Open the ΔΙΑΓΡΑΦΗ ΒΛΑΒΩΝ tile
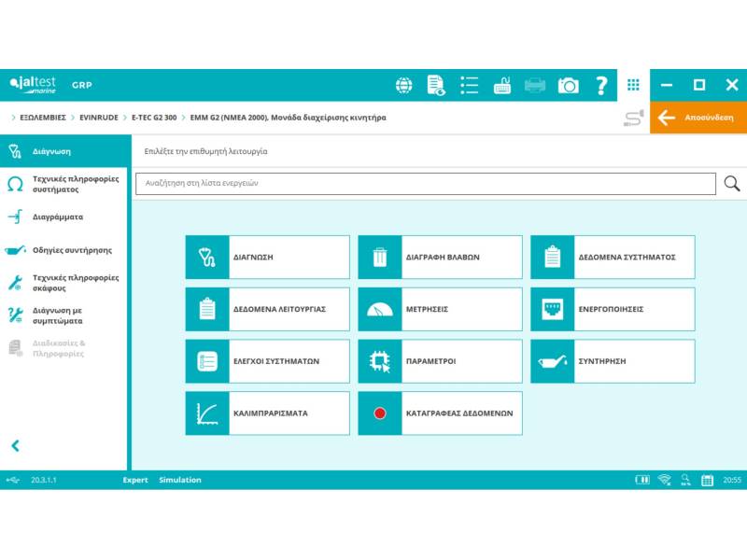Screen dimensions: 747x560 pos(440,257)
